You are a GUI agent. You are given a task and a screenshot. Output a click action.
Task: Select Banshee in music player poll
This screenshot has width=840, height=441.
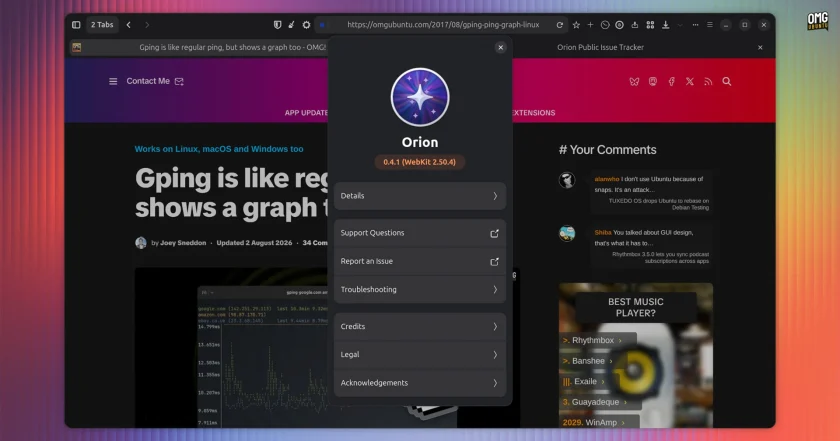click(x=588, y=361)
